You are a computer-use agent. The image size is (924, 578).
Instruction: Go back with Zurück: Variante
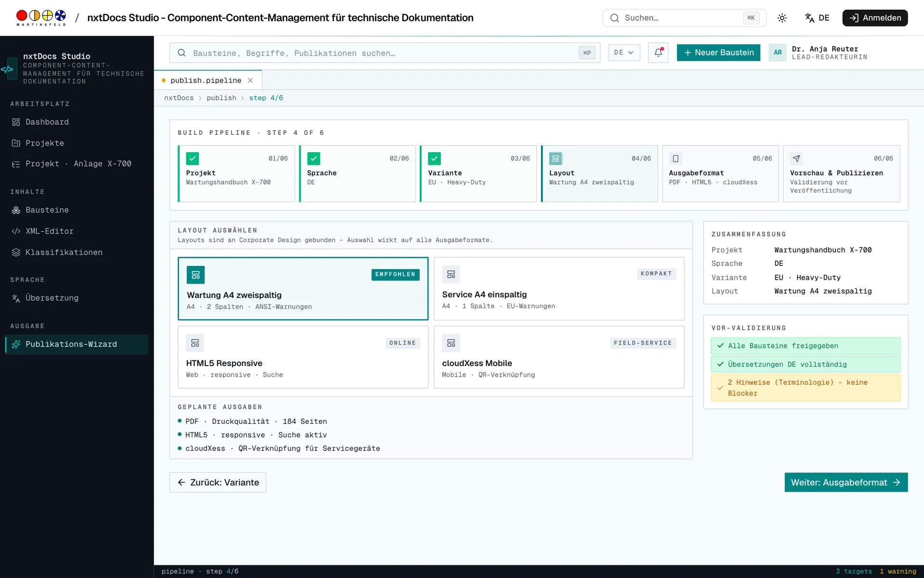[x=218, y=483]
